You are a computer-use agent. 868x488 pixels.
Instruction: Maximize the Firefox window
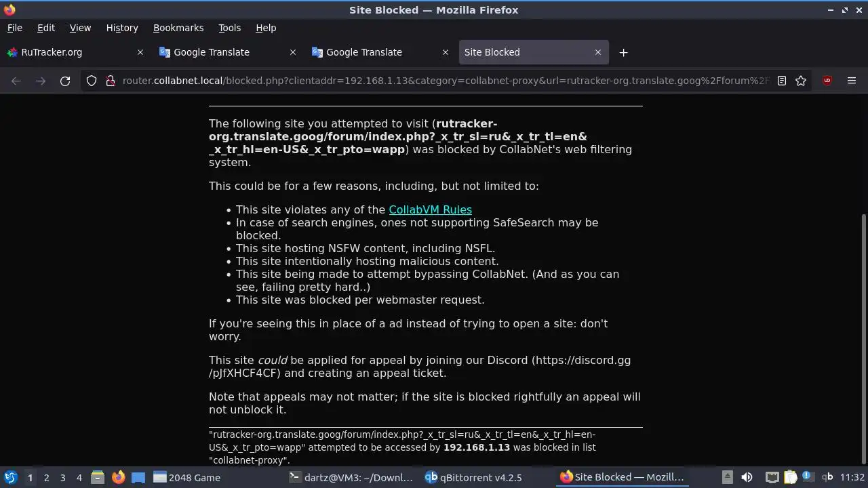coord(845,10)
